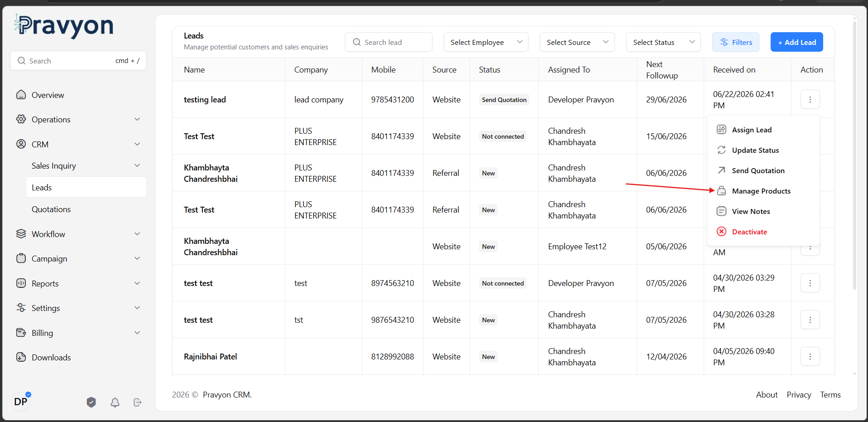This screenshot has width=868, height=422.
Task: Click the Send Quotation arrow icon
Action: (722, 170)
